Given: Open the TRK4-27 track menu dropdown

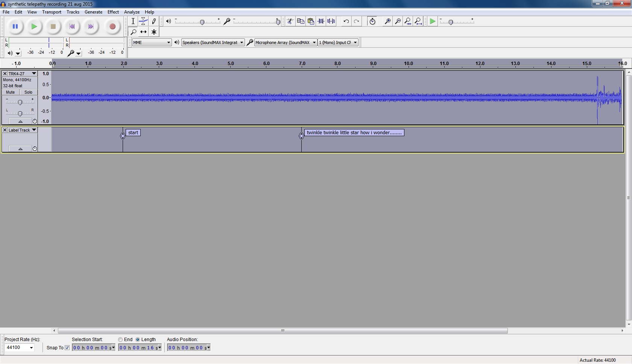Looking at the screenshot, I should (34, 74).
